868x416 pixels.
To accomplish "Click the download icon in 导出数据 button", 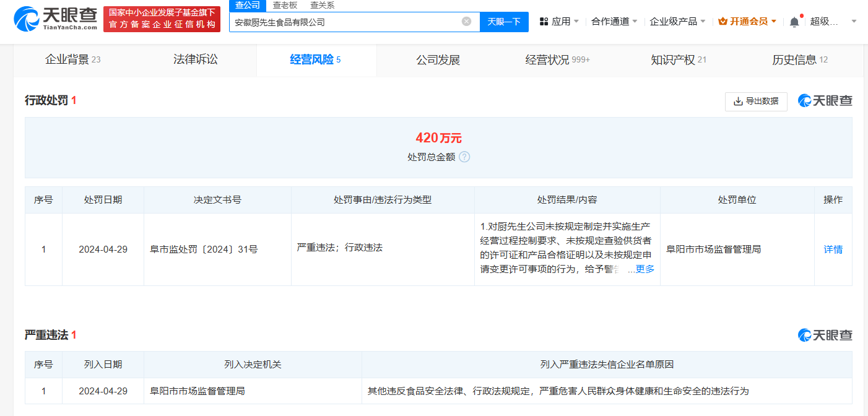I will (x=737, y=102).
